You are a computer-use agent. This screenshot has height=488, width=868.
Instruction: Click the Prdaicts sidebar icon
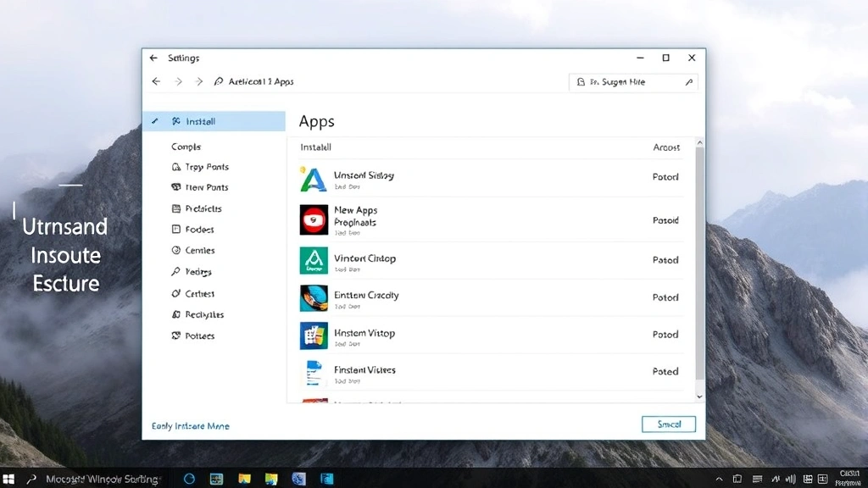(176, 208)
